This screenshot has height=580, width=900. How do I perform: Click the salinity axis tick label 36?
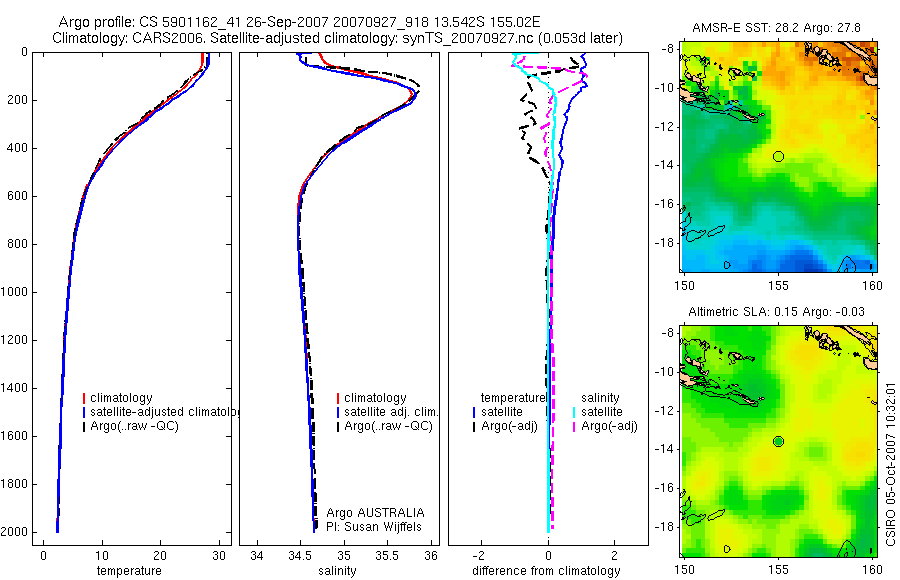(431, 556)
